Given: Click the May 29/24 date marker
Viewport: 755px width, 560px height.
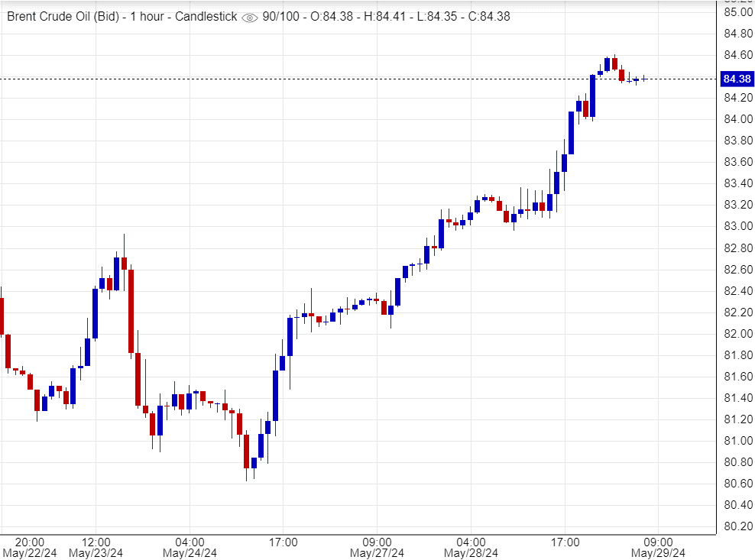Looking at the screenshot, I should coord(657,552).
